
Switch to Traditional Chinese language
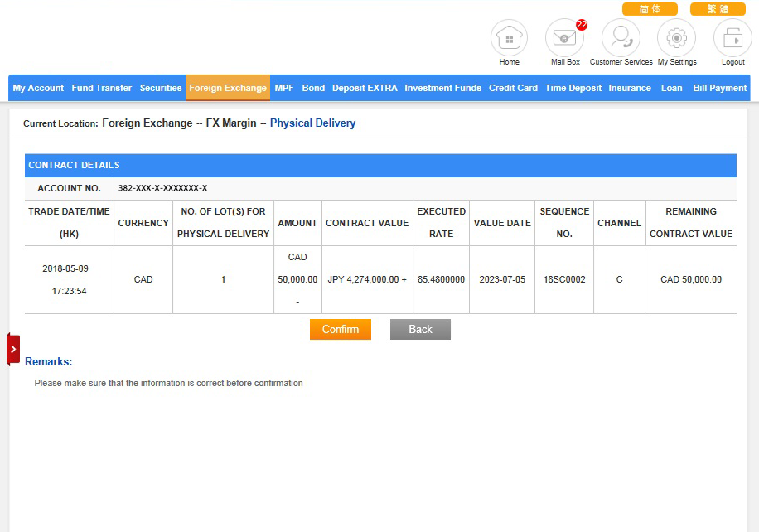[718, 9]
